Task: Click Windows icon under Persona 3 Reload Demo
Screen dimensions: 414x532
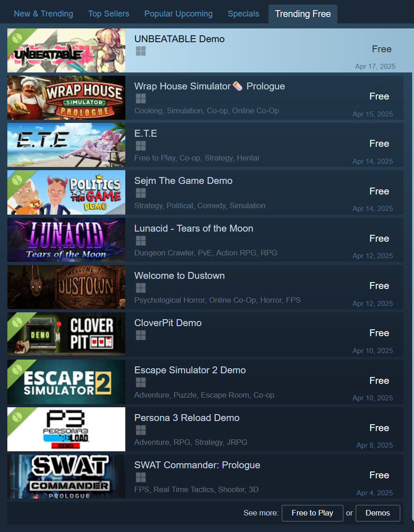Action: (x=140, y=430)
